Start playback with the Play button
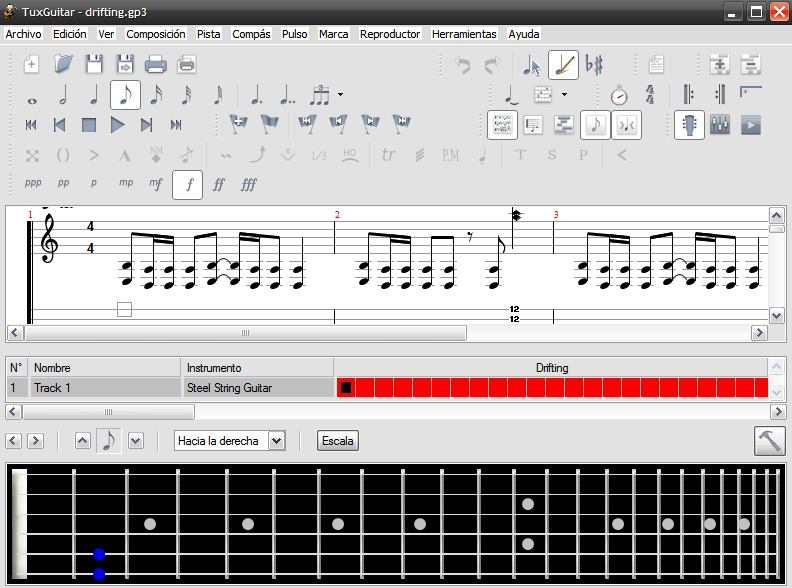The width and height of the screenshot is (792, 588). pyautogui.click(x=117, y=125)
